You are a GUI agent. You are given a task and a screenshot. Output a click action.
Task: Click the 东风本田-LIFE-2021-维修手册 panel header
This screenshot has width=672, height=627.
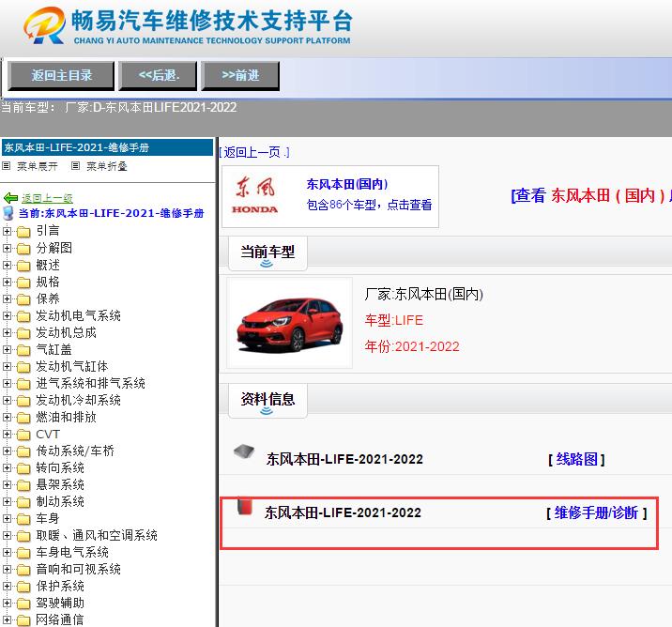point(107,147)
